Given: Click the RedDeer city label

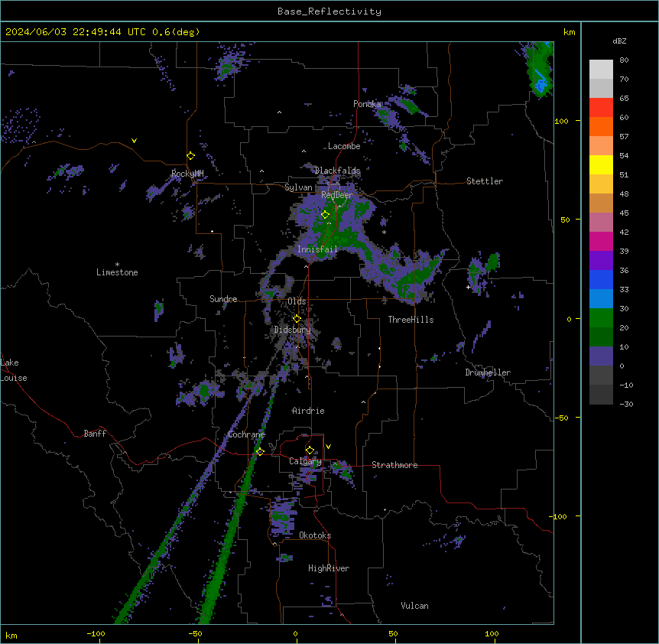Looking at the screenshot, I should pyautogui.click(x=337, y=195).
